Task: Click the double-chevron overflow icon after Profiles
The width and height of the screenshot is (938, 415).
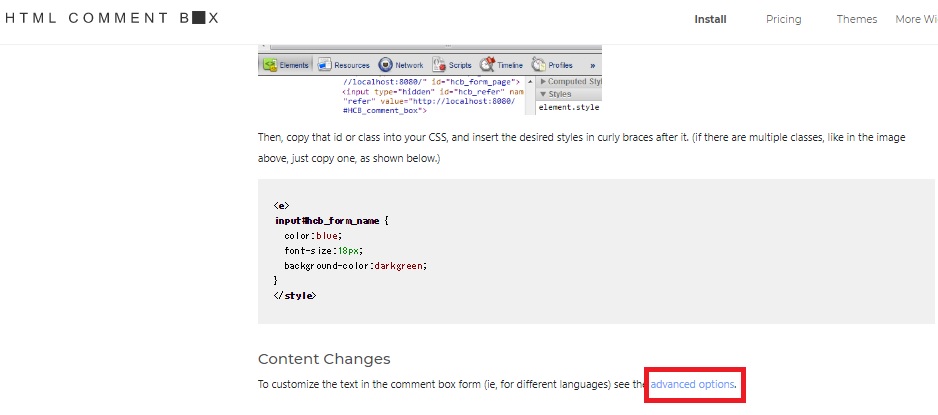Action: click(592, 65)
